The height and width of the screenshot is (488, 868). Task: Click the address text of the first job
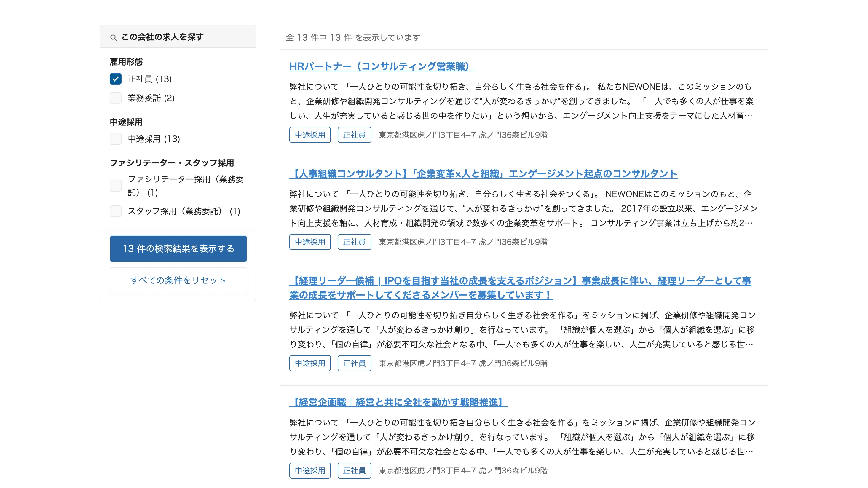463,135
